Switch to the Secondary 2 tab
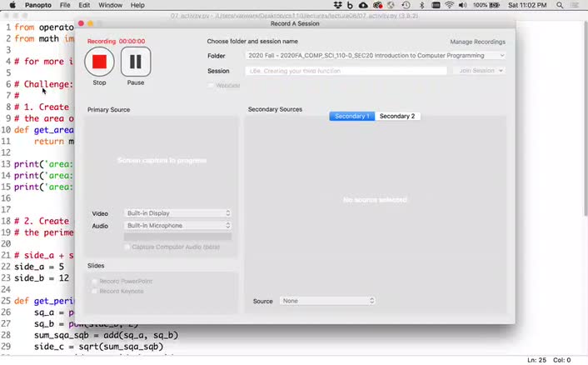 point(396,116)
